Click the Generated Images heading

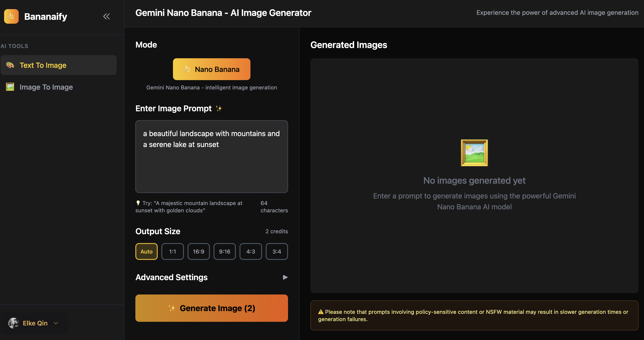348,45
